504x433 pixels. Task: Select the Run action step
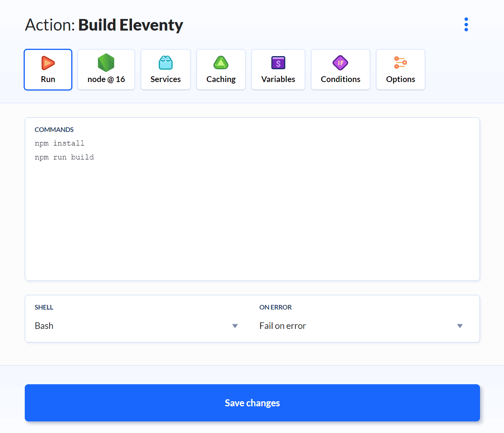48,70
